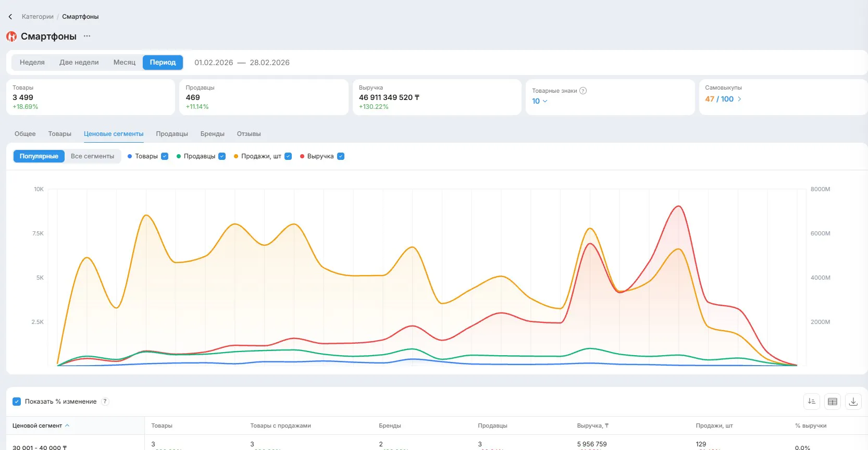Open Самовыкупы details chevron

point(739,99)
